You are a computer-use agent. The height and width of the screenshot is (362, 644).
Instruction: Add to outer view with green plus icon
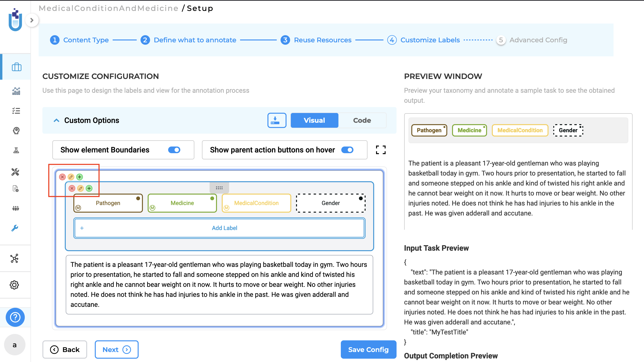pyautogui.click(x=80, y=177)
